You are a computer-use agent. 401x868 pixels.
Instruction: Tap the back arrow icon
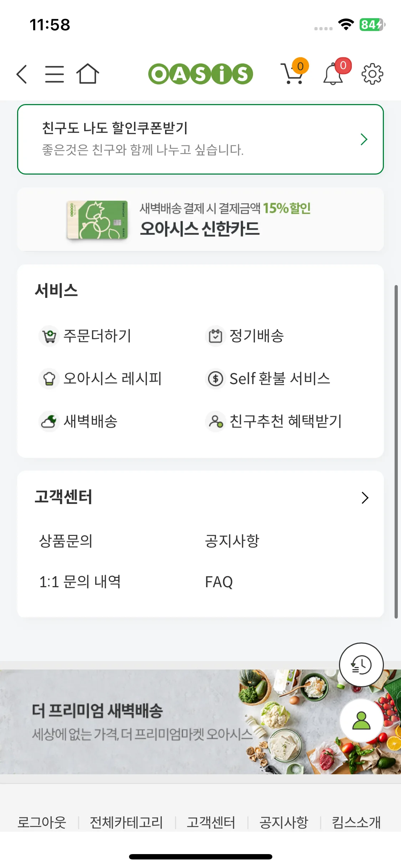pos(22,74)
